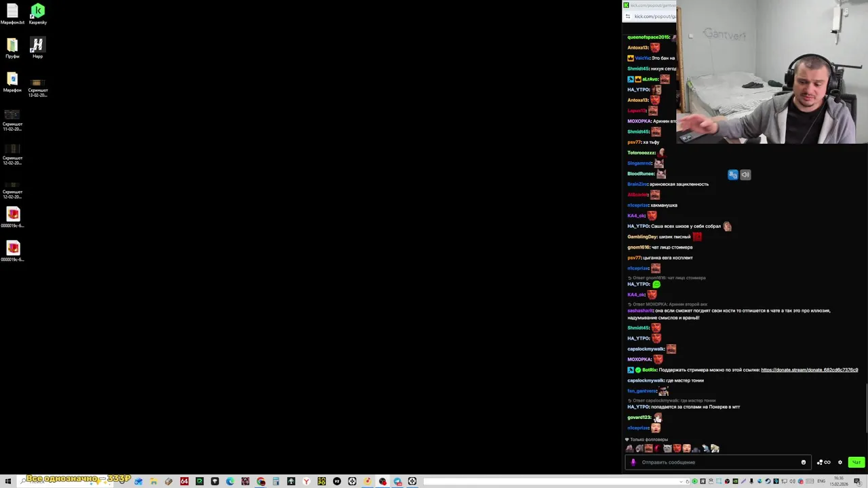The width and height of the screenshot is (868, 488).
Task: Click the kick.com popout address bar
Action: pos(654,16)
